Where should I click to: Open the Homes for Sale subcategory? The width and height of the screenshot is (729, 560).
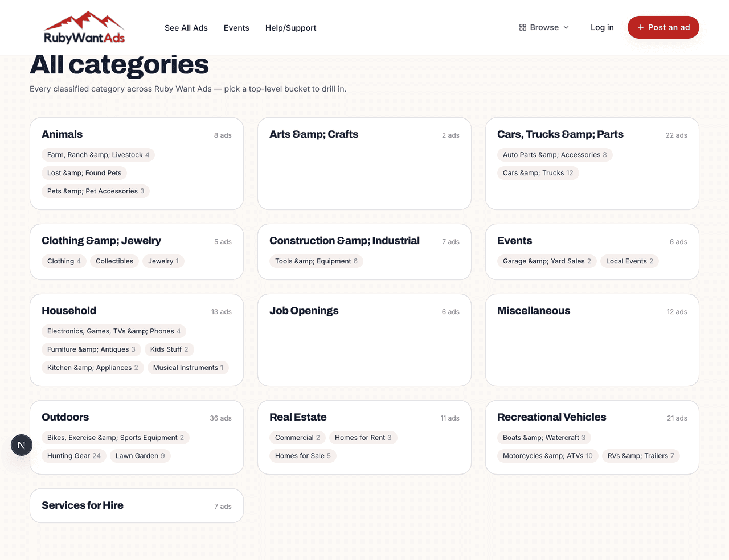(303, 455)
